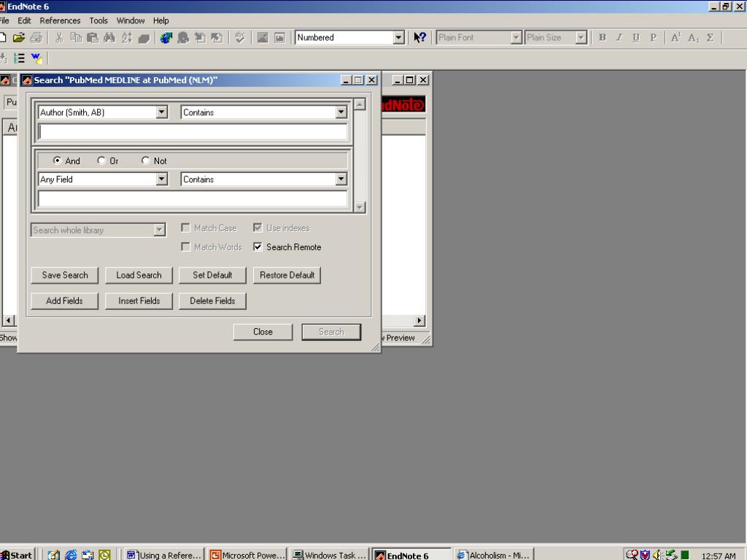
Task: Click the Paste clipboard icon
Action: 93,38
